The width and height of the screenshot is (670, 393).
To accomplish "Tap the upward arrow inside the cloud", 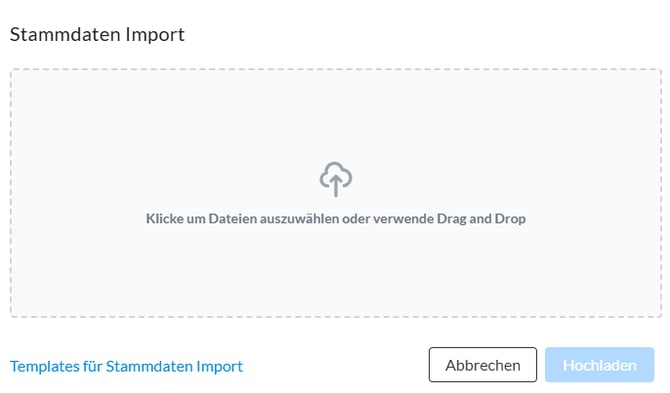I will tap(336, 186).
